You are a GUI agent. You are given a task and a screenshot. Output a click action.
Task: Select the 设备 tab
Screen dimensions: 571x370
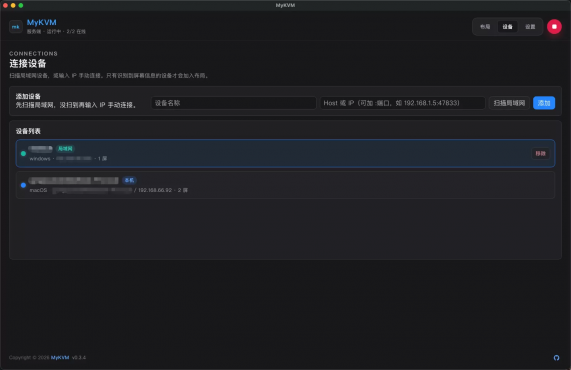pos(507,27)
